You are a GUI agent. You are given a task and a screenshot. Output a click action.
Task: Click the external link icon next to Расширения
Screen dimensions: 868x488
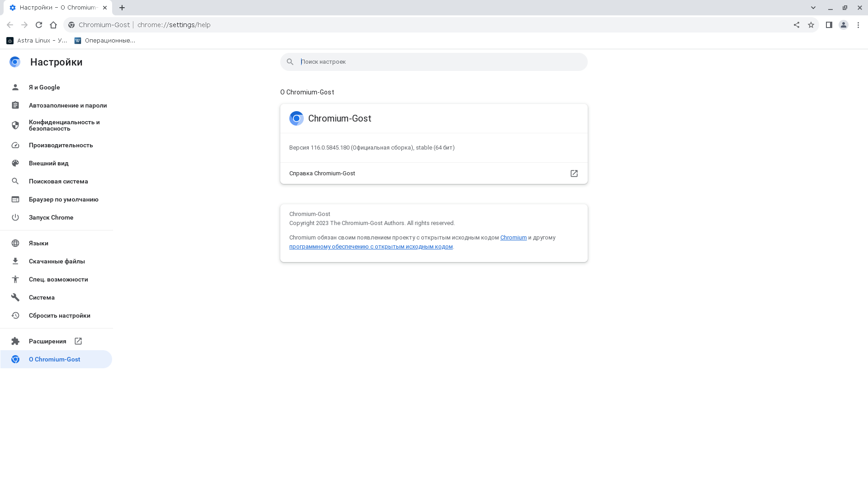click(x=78, y=341)
